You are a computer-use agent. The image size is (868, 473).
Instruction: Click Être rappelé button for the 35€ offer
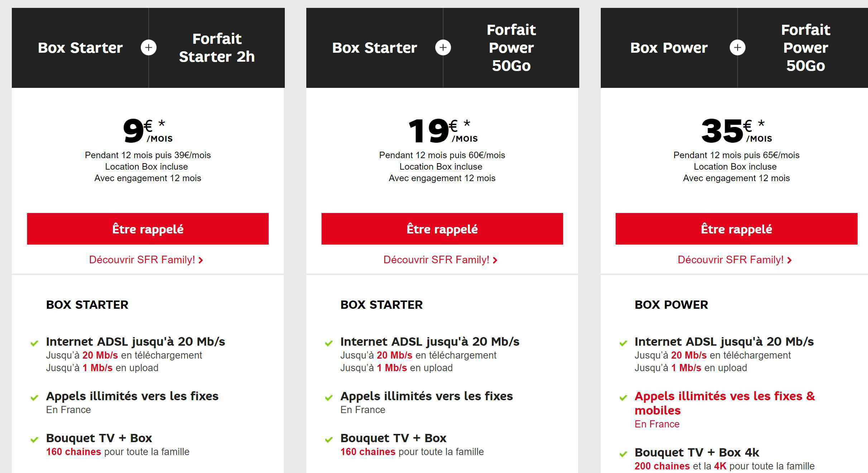pyautogui.click(x=737, y=229)
